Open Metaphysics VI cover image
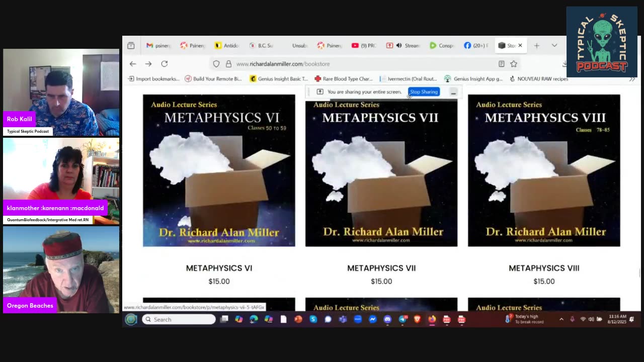644x362 pixels. (x=219, y=170)
